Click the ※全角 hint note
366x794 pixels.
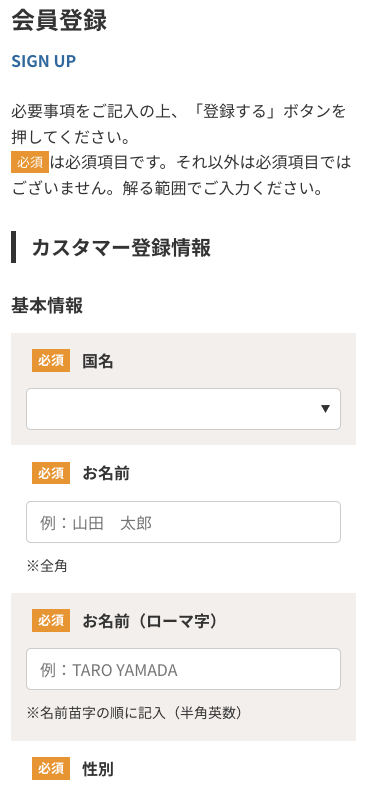(x=47, y=566)
